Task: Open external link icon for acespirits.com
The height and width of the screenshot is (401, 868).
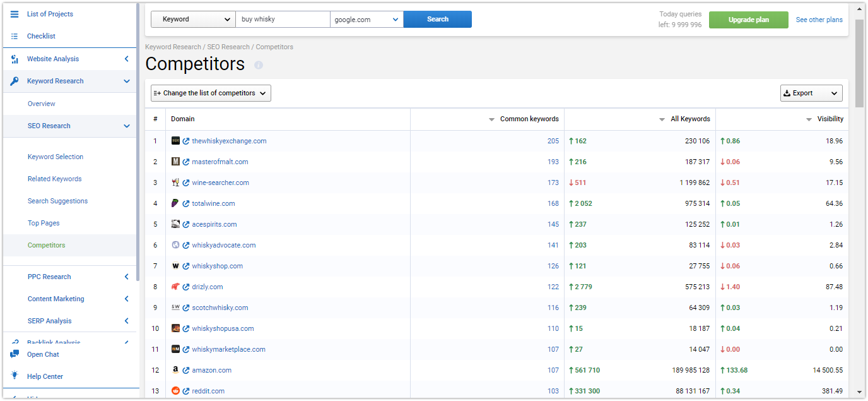Action: click(186, 225)
